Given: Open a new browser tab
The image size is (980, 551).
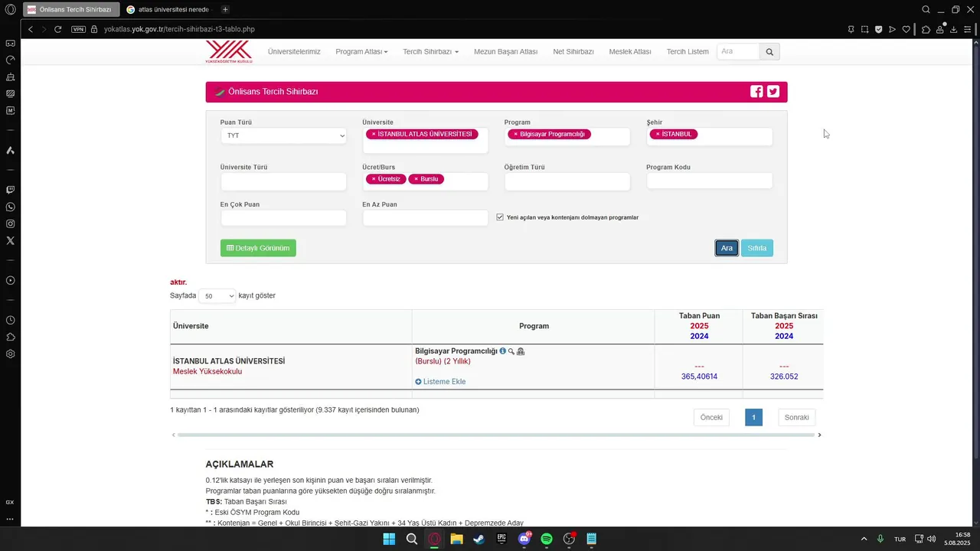Looking at the screenshot, I should pos(225,9).
